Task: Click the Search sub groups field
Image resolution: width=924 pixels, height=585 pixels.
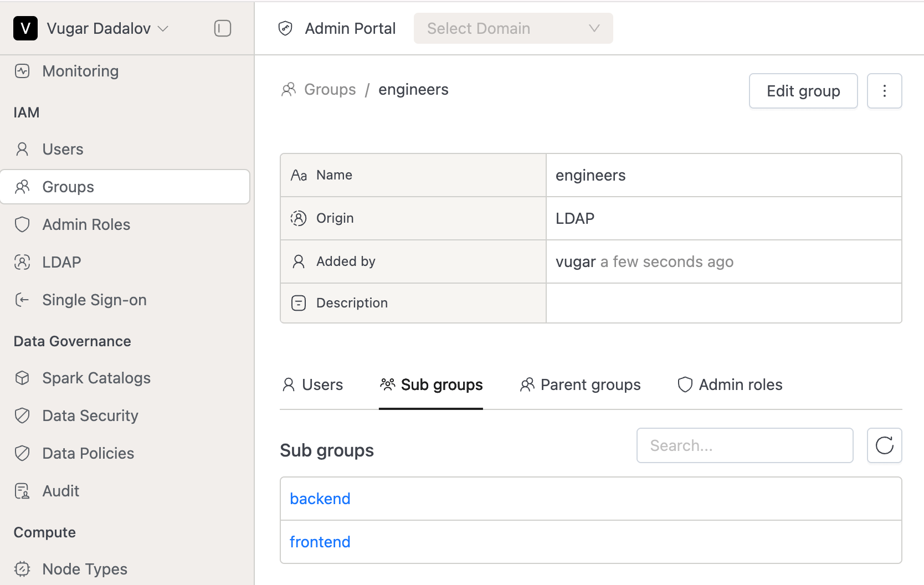Action: (x=745, y=445)
